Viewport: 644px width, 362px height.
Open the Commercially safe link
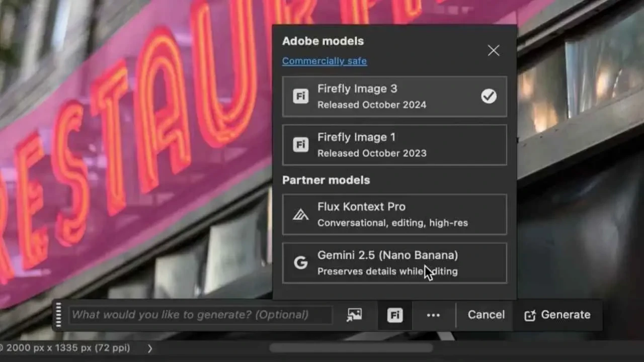pyautogui.click(x=324, y=61)
